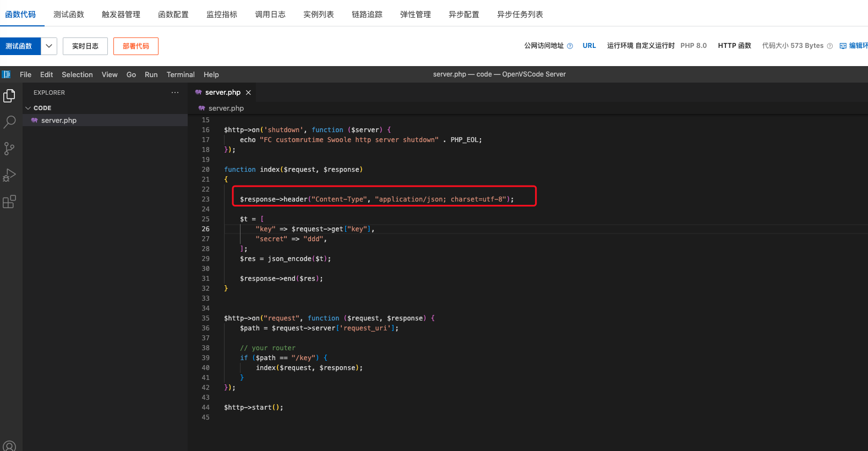Open the Terminal menu

click(x=181, y=74)
